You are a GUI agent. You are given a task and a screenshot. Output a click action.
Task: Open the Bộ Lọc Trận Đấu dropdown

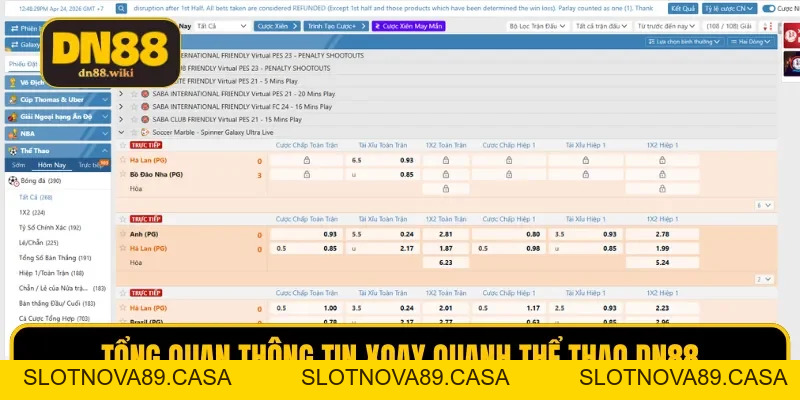click(538, 26)
